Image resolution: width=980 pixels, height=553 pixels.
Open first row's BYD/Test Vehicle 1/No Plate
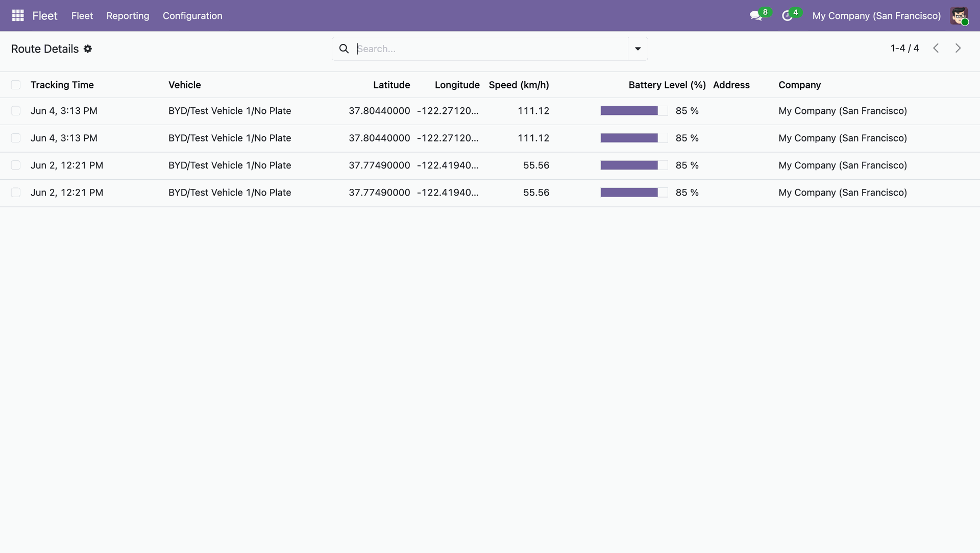coord(230,111)
